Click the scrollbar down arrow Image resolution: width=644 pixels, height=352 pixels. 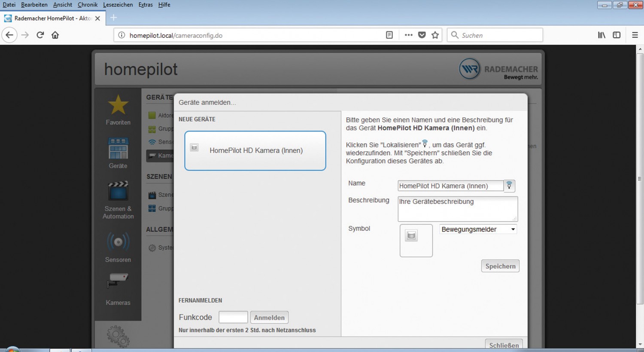click(x=640, y=345)
